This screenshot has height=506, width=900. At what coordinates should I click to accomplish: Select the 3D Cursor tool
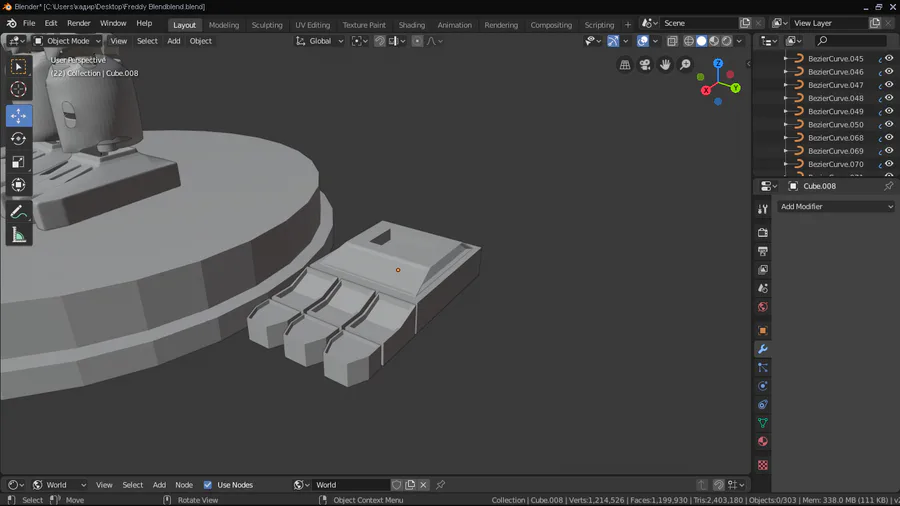coord(18,89)
